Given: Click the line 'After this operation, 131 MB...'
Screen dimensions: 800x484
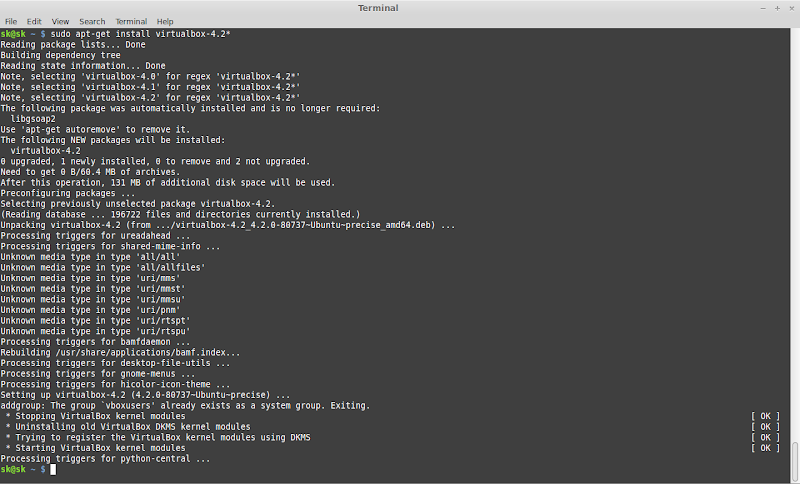Looking at the screenshot, I should point(168,183).
